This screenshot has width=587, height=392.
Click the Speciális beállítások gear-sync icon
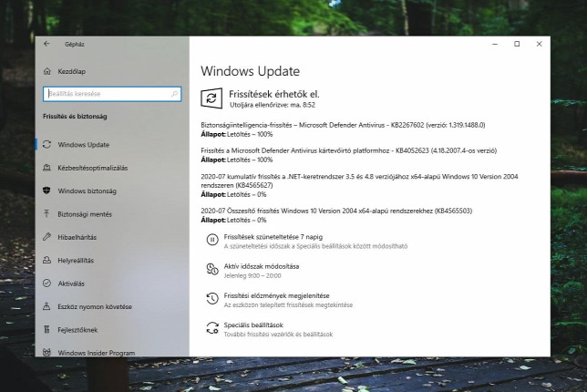212,328
